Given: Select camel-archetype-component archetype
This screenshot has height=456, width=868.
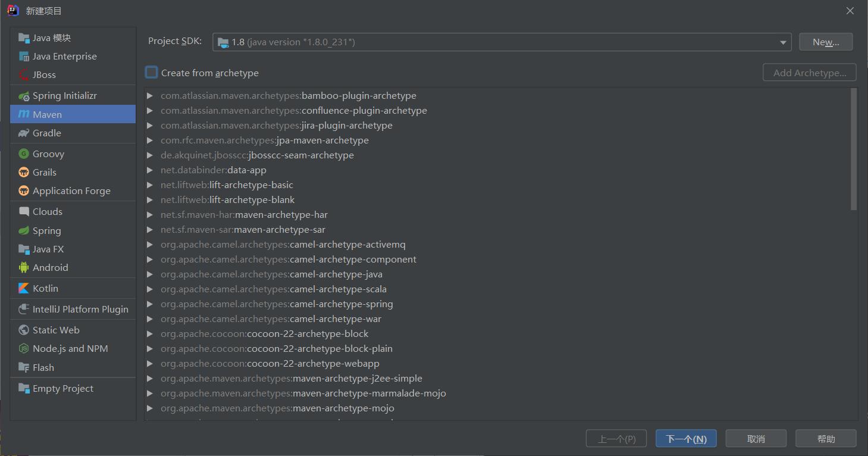Looking at the screenshot, I should coord(497,260).
